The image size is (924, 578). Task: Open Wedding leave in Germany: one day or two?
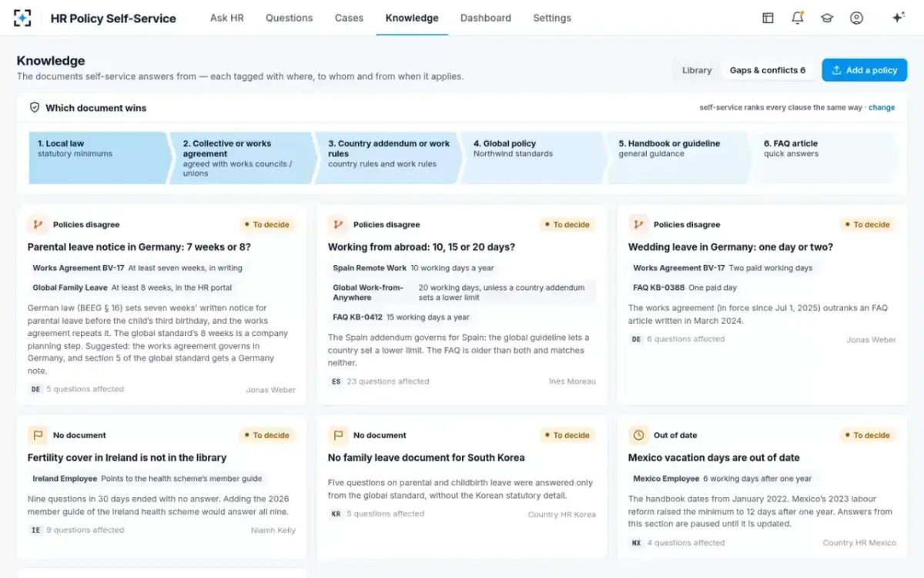pyautogui.click(x=731, y=247)
